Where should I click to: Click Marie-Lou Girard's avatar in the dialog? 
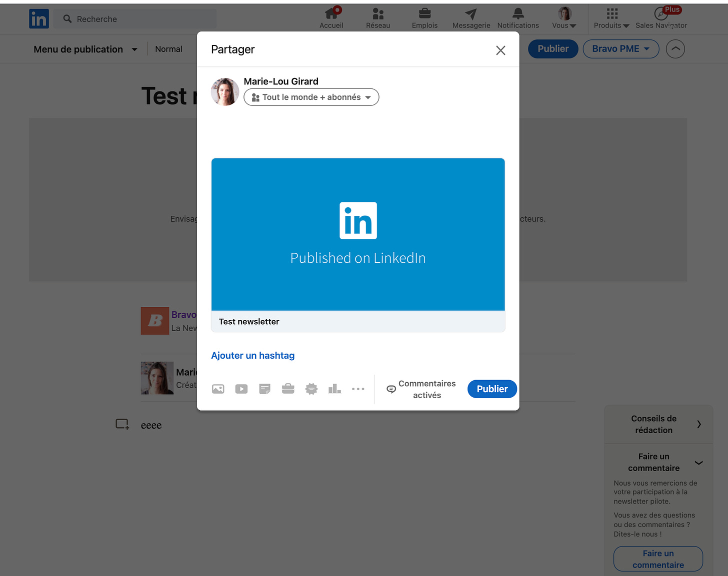coord(225,92)
